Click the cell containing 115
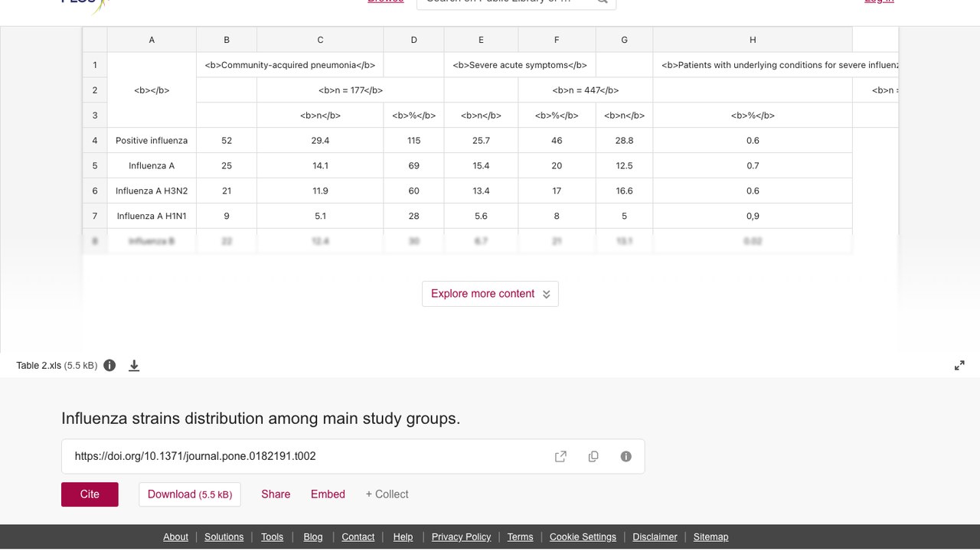980x551 pixels. click(x=413, y=141)
